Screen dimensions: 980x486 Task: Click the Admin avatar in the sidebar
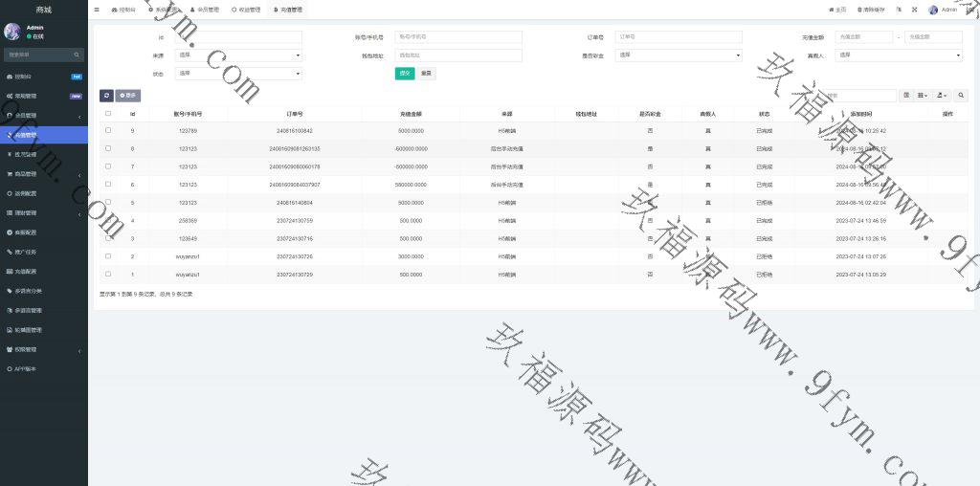pos(12,32)
